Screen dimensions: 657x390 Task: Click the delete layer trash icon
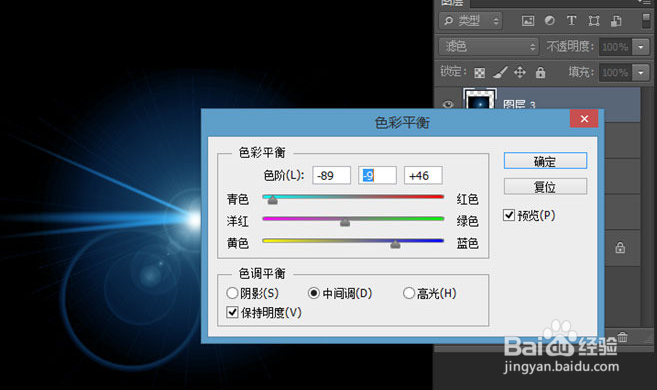click(x=623, y=336)
